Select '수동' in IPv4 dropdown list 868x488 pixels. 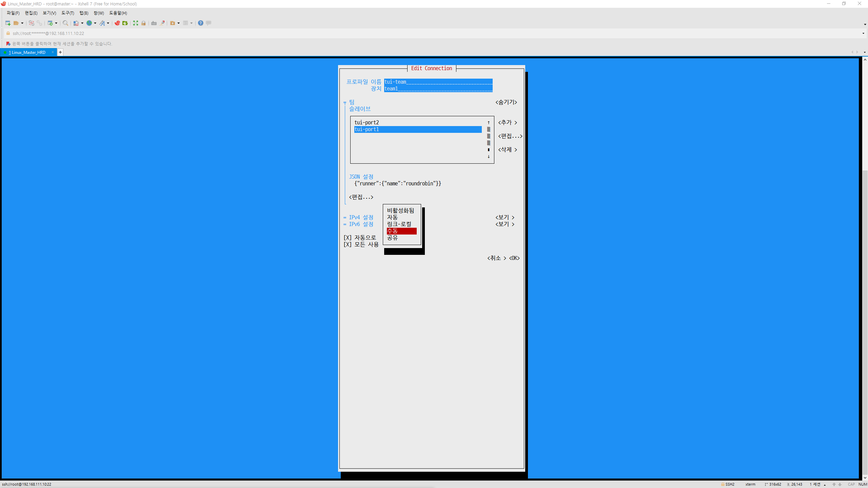[x=401, y=231]
